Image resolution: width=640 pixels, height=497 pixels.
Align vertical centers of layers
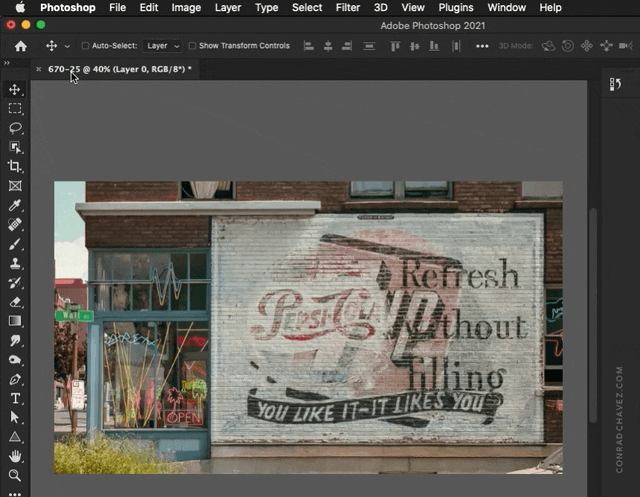tap(415, 46)
